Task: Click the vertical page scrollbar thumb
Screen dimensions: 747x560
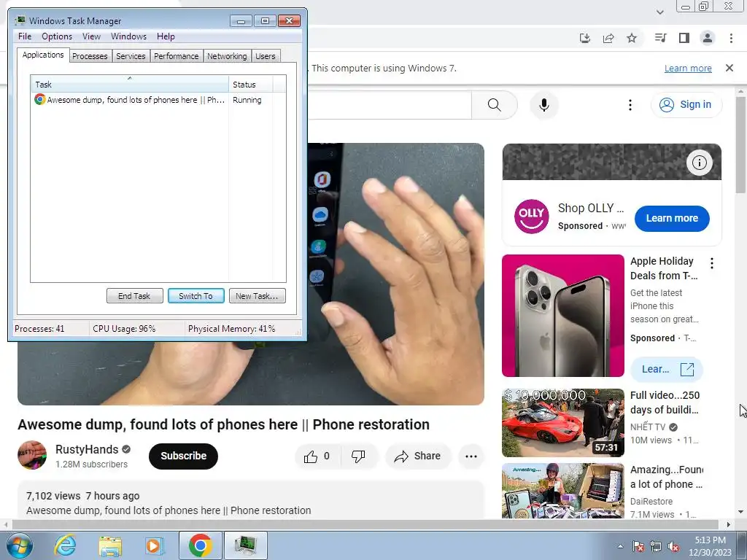Action: click(741, 144)
